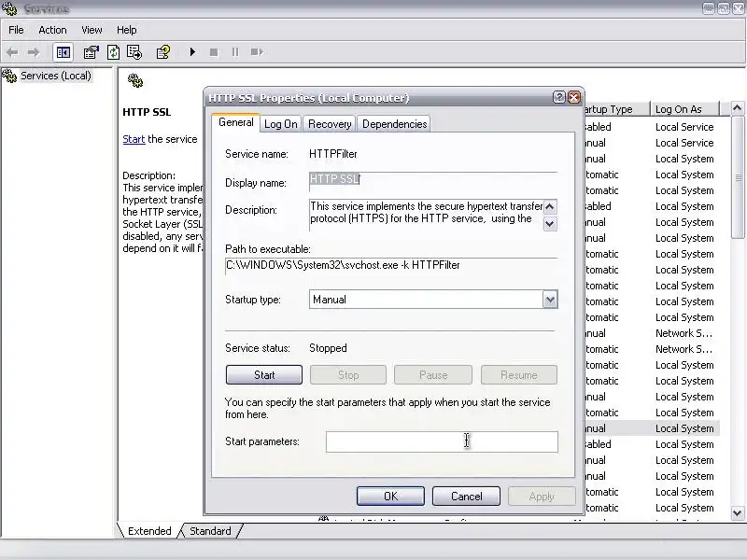Switch to the General tab

tap(235, 122)
